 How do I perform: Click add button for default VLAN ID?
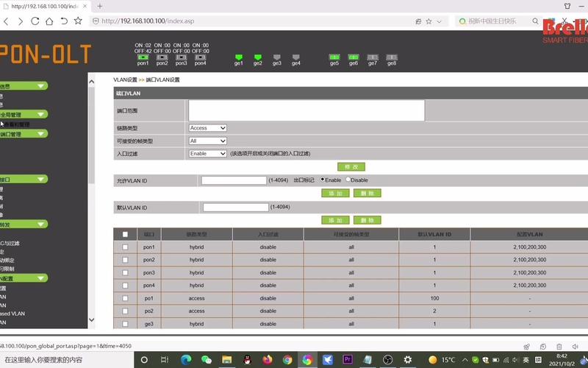pyautogui.click(x=336, y=220)
